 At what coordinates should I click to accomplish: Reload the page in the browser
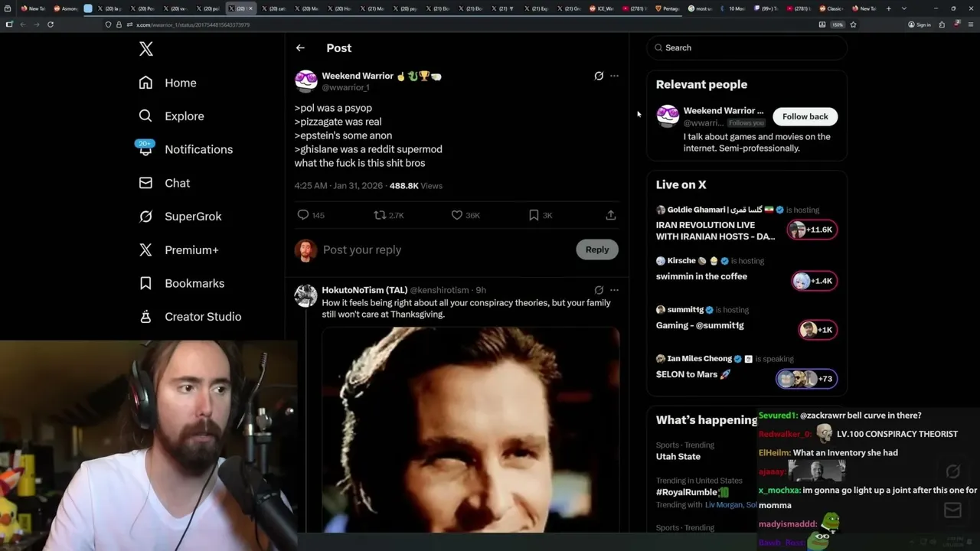coord(51,24)
